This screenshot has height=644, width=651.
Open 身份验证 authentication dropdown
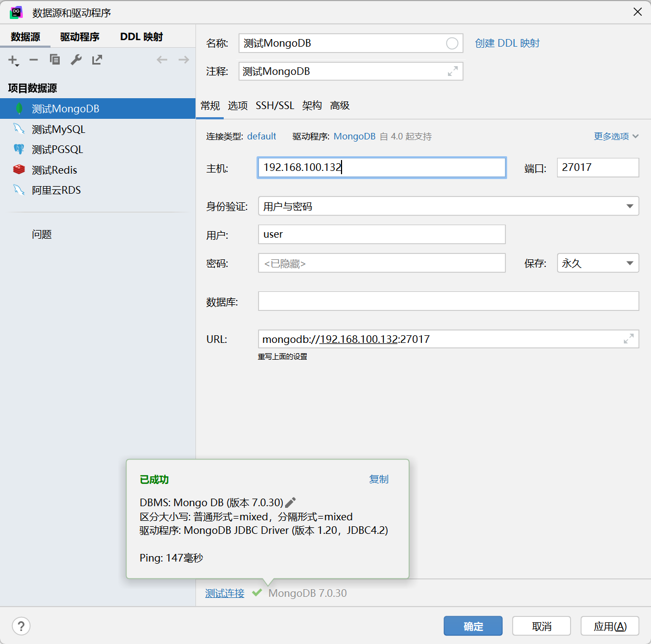pyautogui.click(x=448, y=206)
